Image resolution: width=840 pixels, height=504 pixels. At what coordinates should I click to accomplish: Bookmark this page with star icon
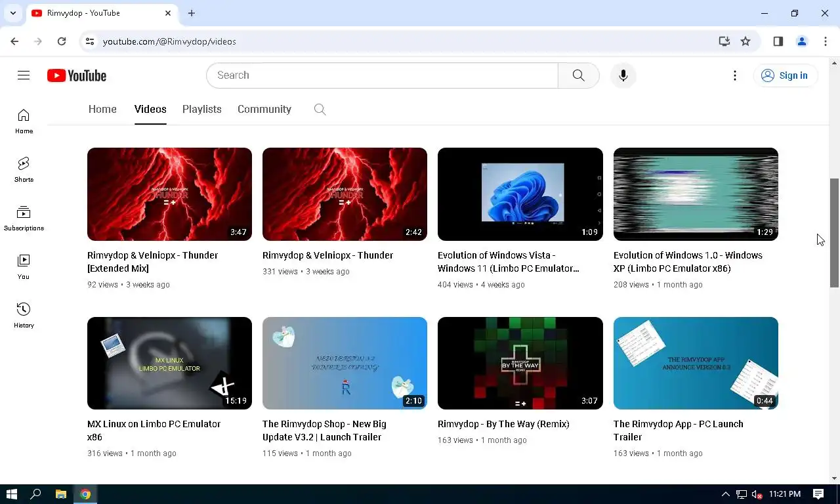(745, 41)
